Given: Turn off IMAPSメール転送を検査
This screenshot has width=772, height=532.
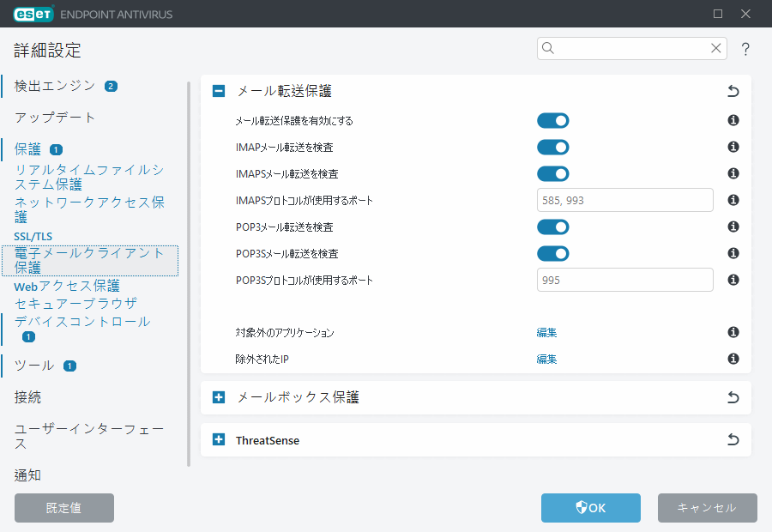Looking at the screenshot, I should (553, 173).
